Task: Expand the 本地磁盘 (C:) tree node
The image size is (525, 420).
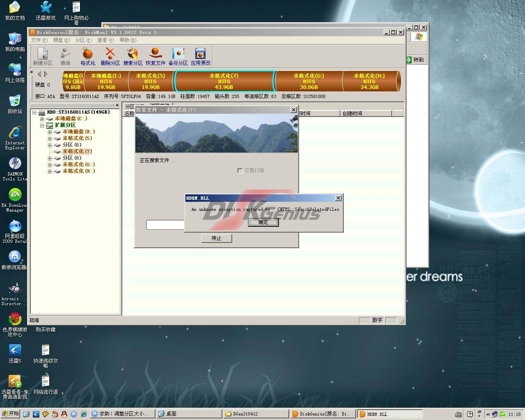Action: coord(42,119)
